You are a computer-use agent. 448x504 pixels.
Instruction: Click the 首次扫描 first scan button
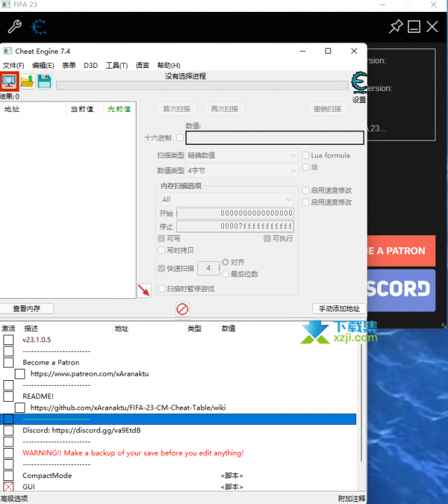(176, 109)
